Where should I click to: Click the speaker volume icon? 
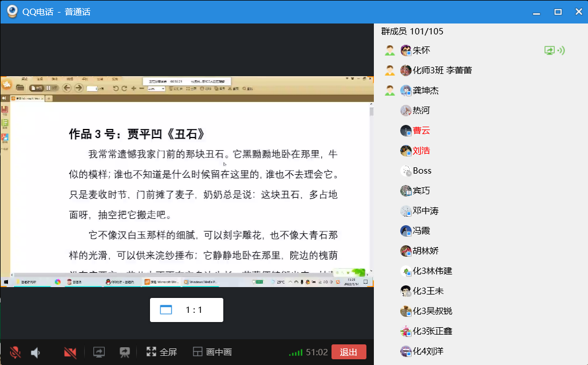[36, 352]
